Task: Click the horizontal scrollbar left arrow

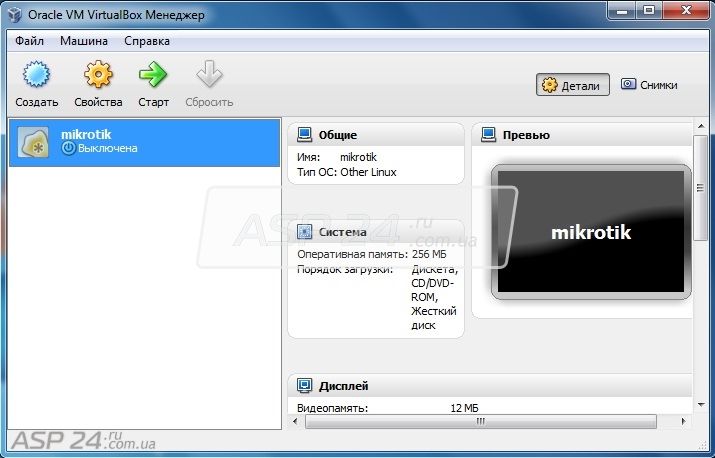Action: point(295,422)
